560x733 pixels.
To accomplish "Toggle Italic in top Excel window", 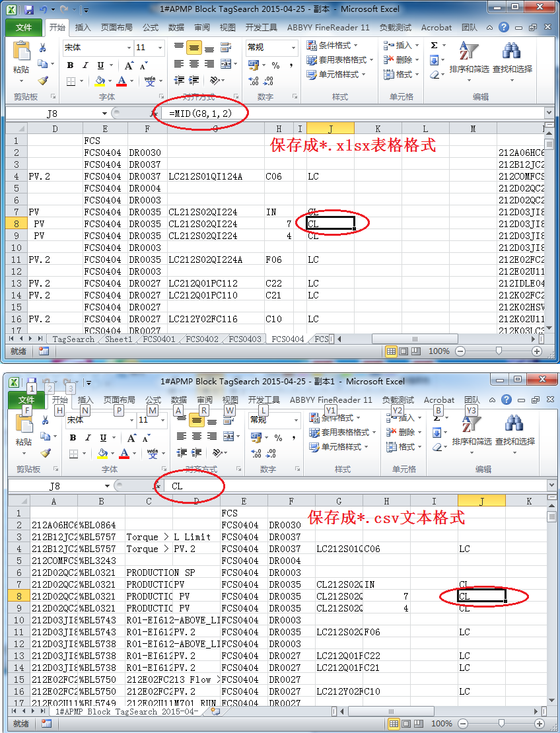I will point(85,65).
